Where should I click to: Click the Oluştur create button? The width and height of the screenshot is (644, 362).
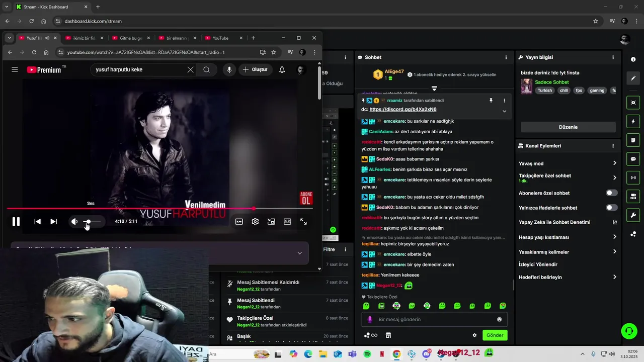coord(256,70)
